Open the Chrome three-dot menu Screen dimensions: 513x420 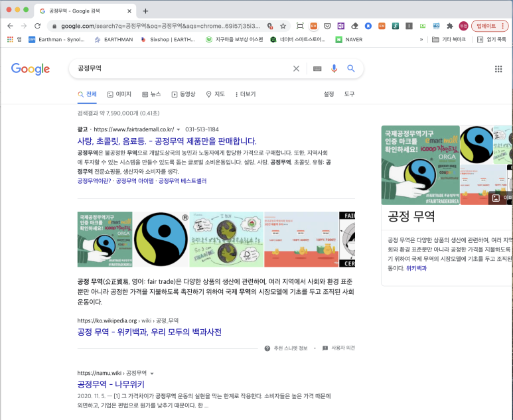[x=502, y=26]
